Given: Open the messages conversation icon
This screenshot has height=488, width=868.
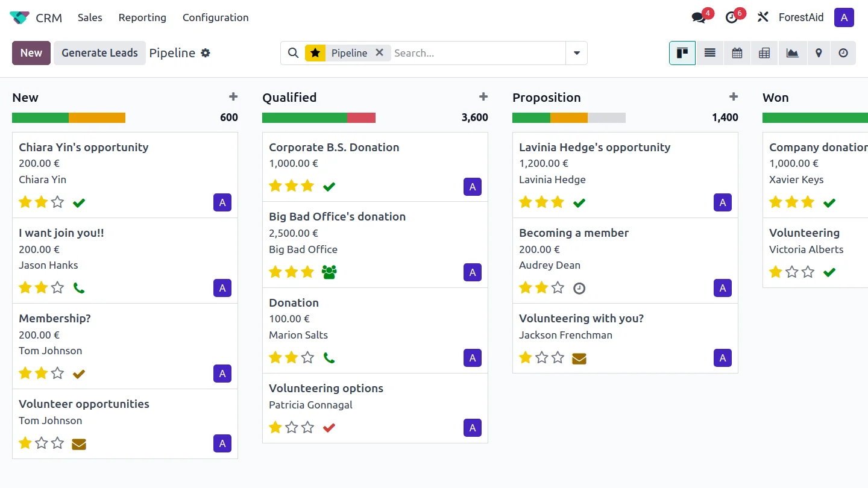Looking at the screenshot, I should click(x=699, y=17).
